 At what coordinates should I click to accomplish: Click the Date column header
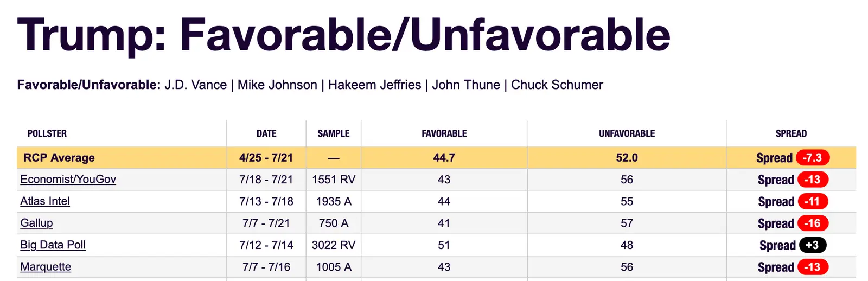click(266, 133)
